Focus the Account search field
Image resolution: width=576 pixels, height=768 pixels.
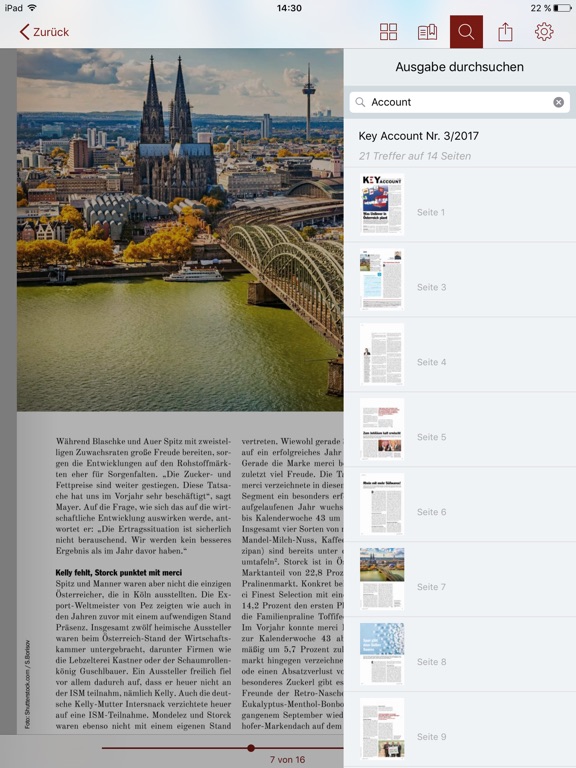[x=459, y=102]
